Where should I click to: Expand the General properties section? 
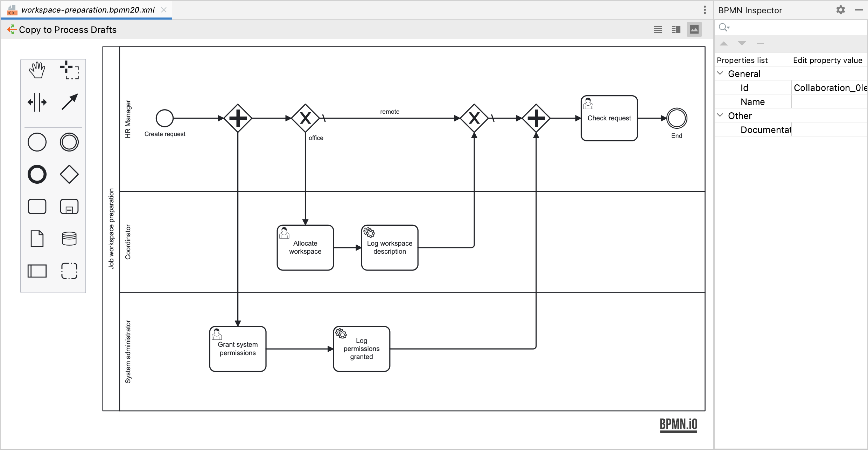(722, 73)
